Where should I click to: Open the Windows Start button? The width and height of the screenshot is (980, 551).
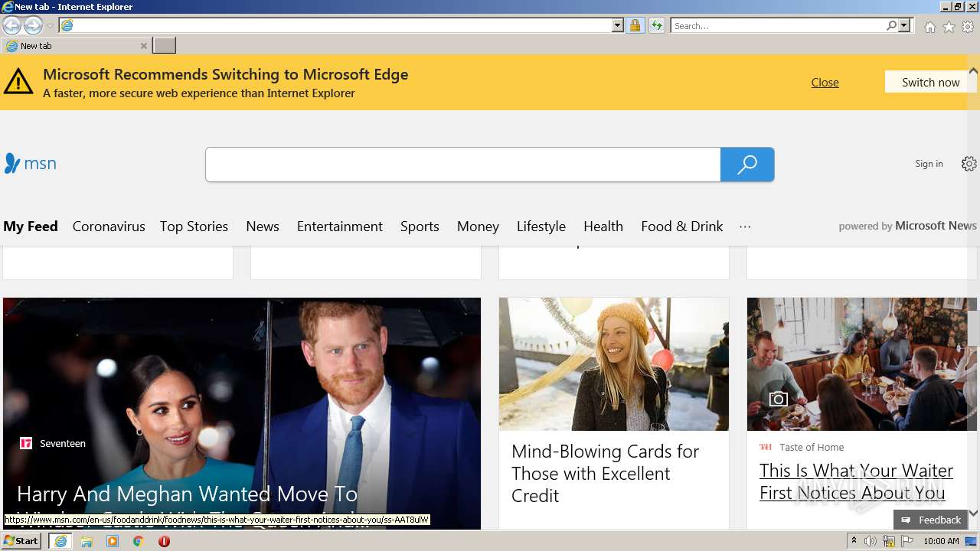tap(21, 541)
